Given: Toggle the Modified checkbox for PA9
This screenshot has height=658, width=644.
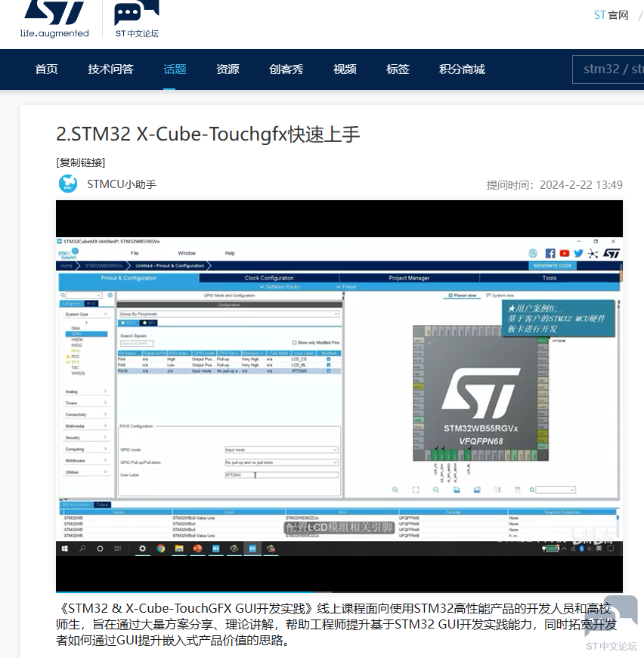Looking at the screenshot, I should click(x=329, y=365).
